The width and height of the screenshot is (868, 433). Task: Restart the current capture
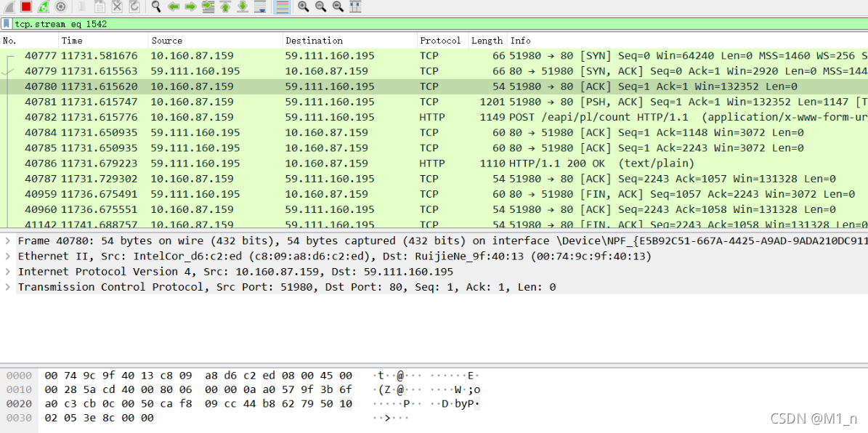pos(44,7)
